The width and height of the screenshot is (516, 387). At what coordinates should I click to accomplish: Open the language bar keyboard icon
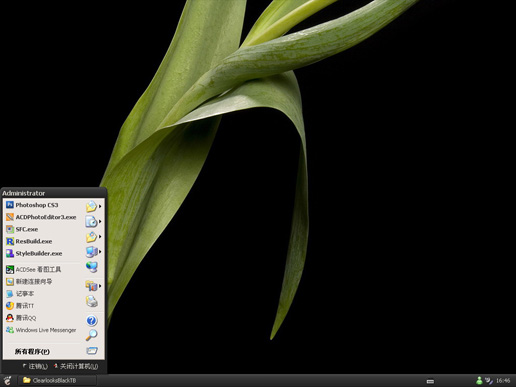click(430, 381)
